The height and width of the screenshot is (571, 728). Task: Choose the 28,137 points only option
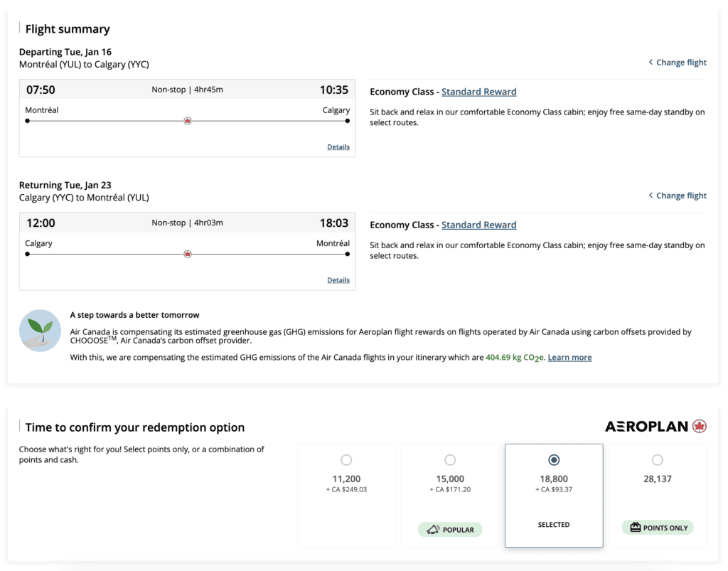pos(657,460)
